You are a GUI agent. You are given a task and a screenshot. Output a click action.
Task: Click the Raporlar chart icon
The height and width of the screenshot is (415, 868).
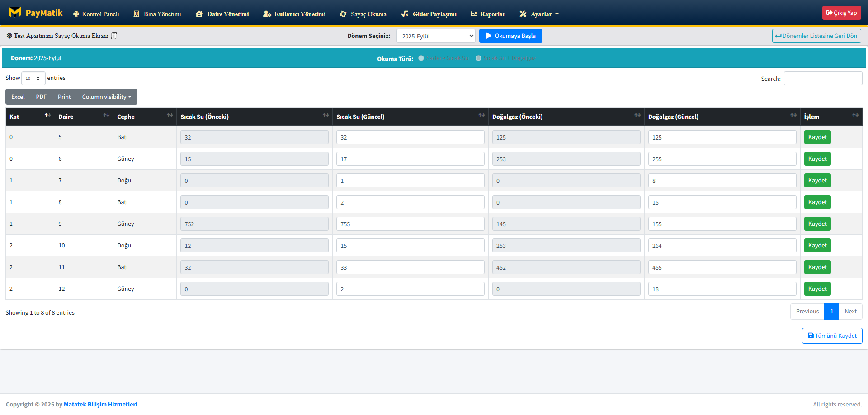tap(474, 14)
